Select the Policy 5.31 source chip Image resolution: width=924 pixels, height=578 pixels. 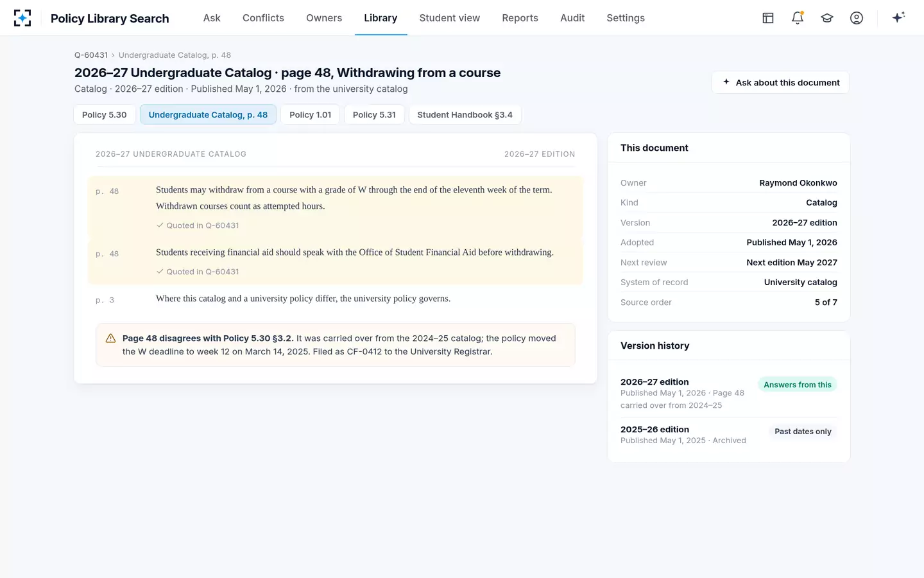pos(374,114)
